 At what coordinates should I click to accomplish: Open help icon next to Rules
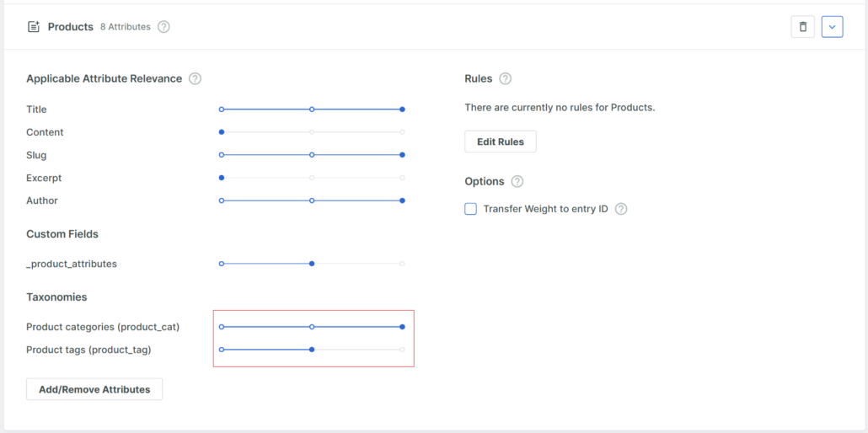click(505, 78)
